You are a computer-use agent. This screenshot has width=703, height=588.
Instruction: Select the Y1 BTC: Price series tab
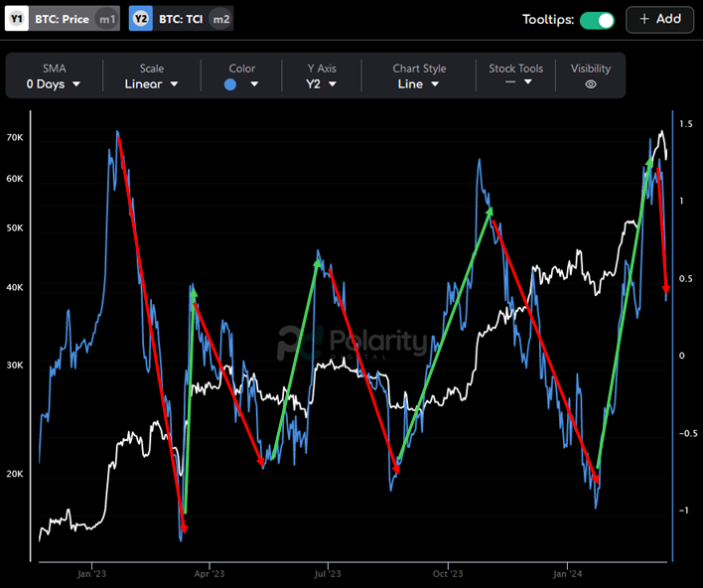63,19
